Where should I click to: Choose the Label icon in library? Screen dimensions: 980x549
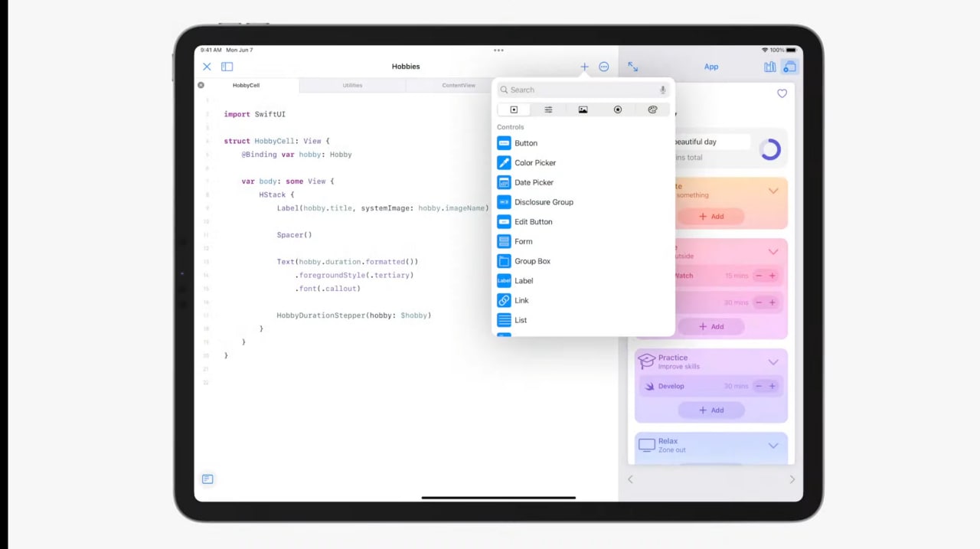(504, 281)
